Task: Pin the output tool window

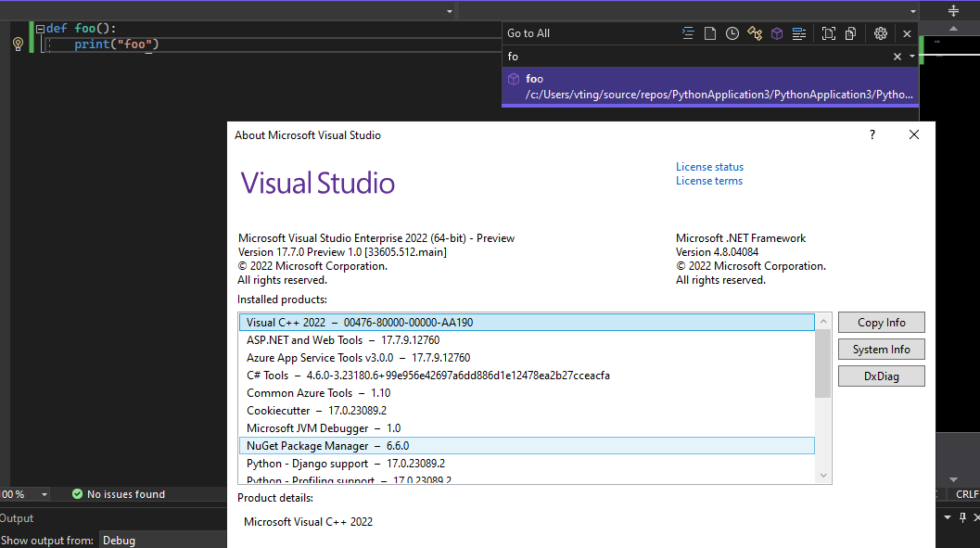Action: tap(961, 517)
